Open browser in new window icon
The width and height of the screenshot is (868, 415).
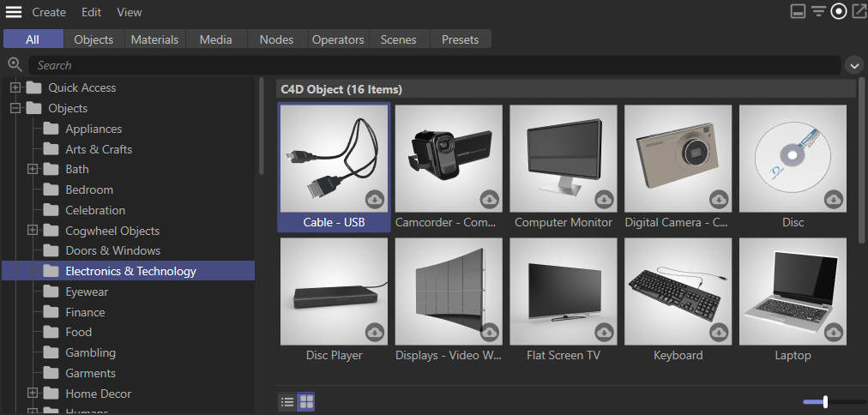(x=859, y=11)
